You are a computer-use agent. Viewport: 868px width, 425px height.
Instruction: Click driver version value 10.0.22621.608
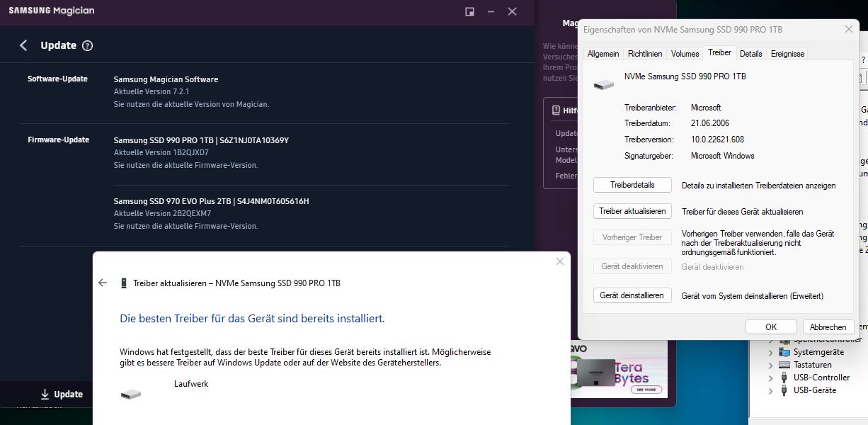[x=717, y=140]
